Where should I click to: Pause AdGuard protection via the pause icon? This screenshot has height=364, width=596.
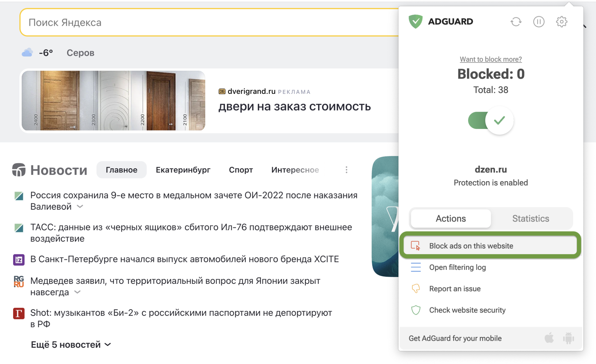click(539, 21)
